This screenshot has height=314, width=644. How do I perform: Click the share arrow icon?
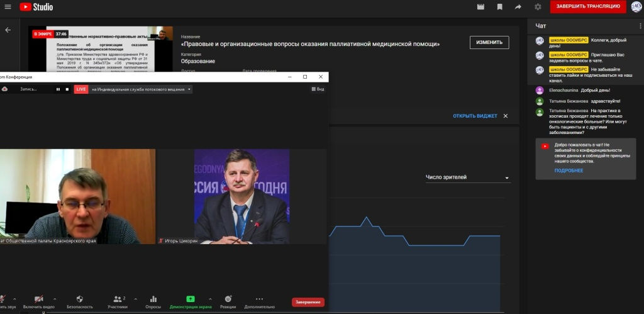point(518,7)
